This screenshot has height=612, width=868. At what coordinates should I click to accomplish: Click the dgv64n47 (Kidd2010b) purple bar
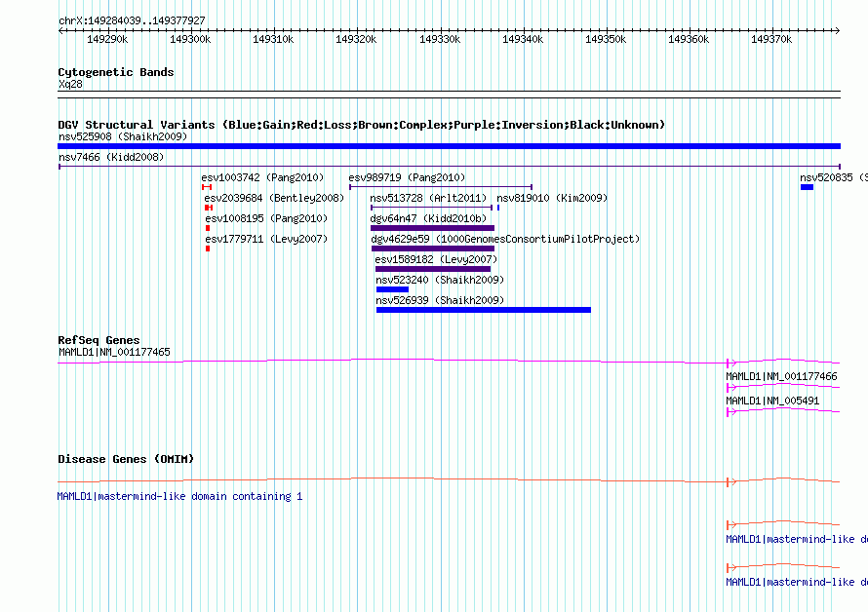(x=432, y=228)
